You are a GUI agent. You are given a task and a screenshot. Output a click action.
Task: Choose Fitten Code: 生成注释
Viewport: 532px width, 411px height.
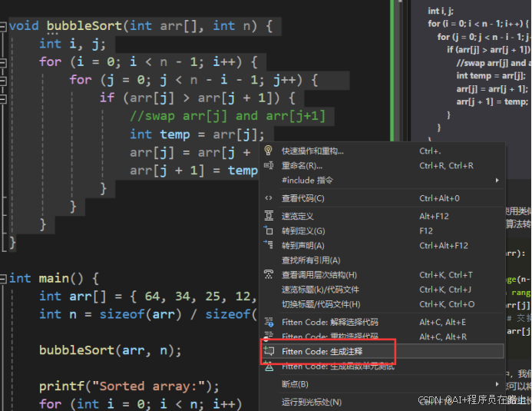382,351
